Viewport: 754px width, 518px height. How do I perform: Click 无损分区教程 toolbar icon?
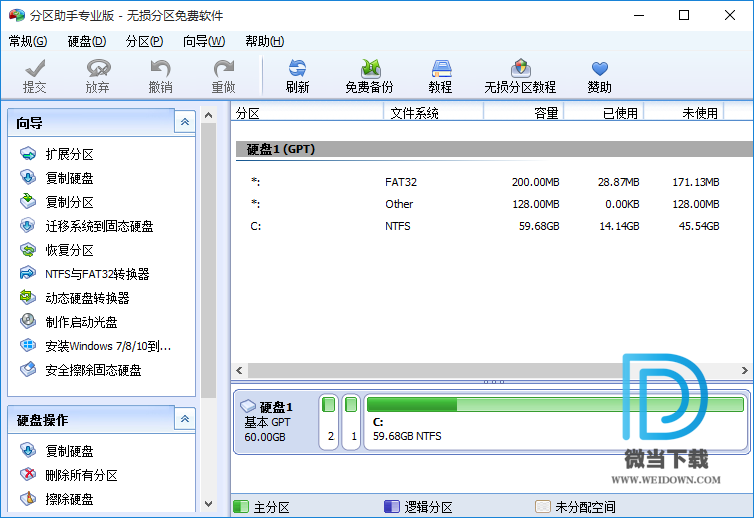click(520, 69)
